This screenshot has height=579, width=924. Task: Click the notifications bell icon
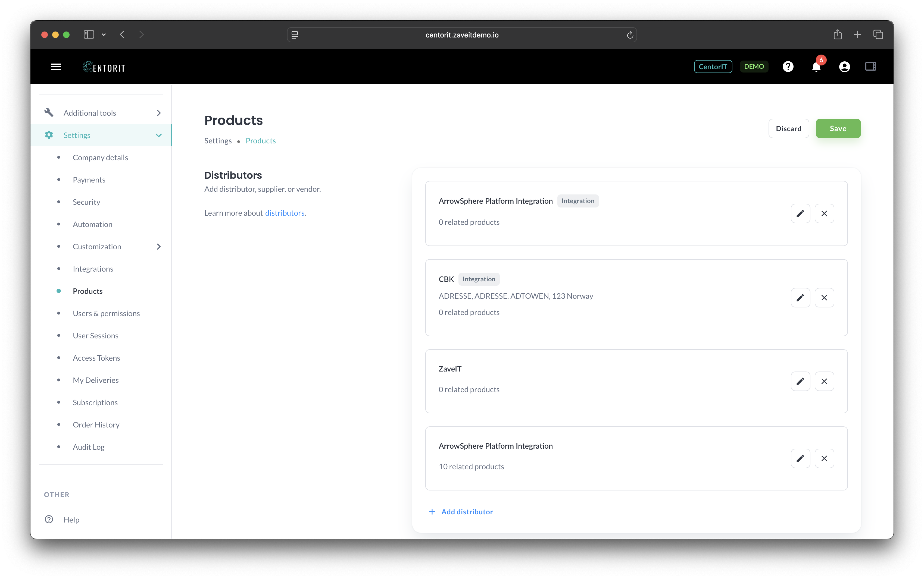[816, 67]
